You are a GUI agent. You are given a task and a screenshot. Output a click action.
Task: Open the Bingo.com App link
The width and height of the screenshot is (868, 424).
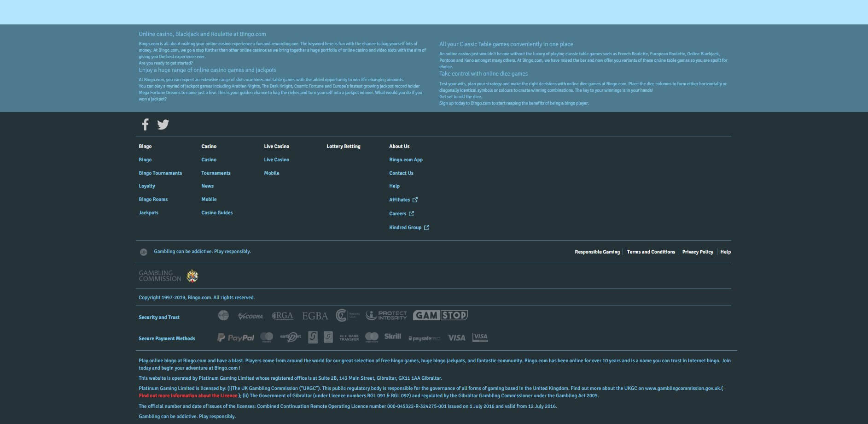tap(406, 160)
